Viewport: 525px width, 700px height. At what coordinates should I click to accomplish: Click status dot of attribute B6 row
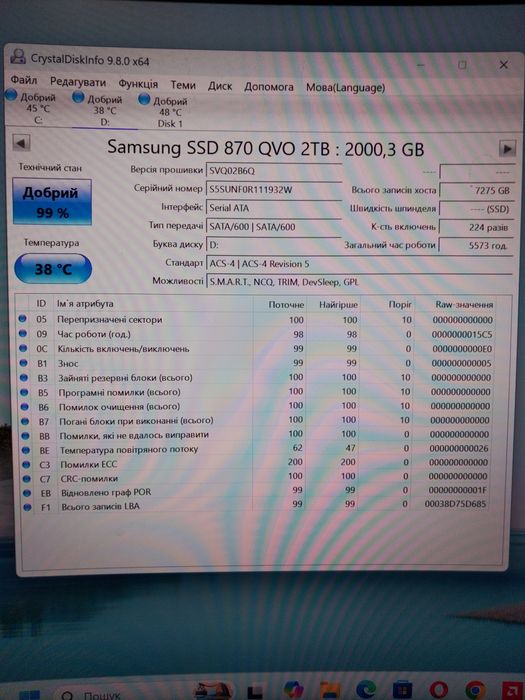pyautogui.click(x=25, y=407)
